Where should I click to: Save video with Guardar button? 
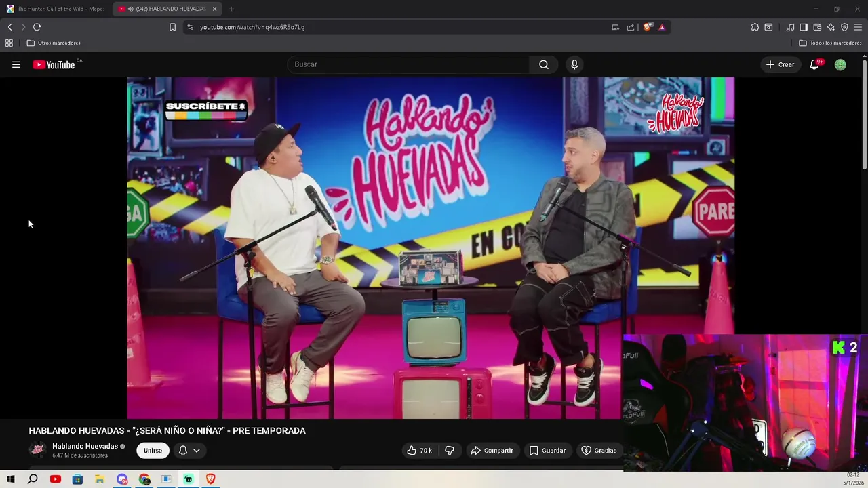[x=547, y=450]
